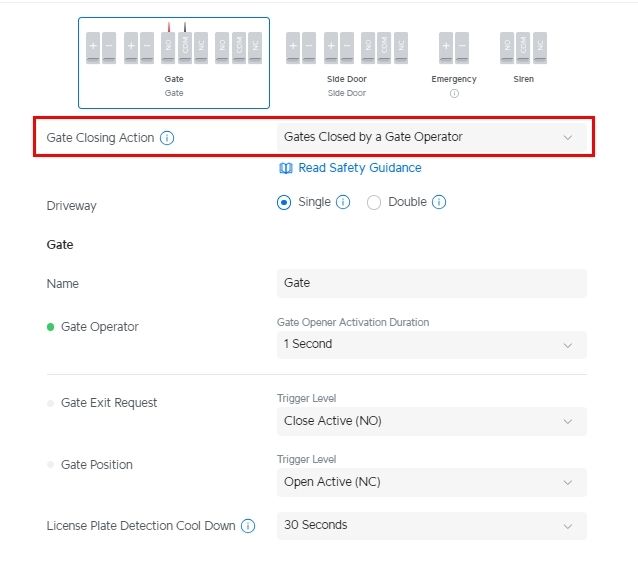Click the info icon beside Gate Closing Action
Image resolution: width=638 pixels, height=578 pixels.
(167, 138)
